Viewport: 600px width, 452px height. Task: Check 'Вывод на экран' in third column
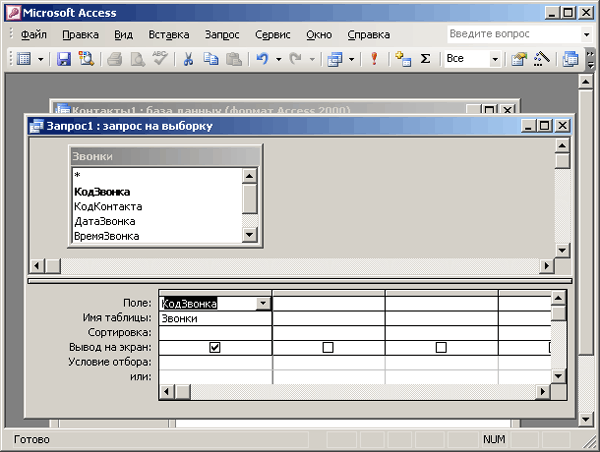(441, 348)
